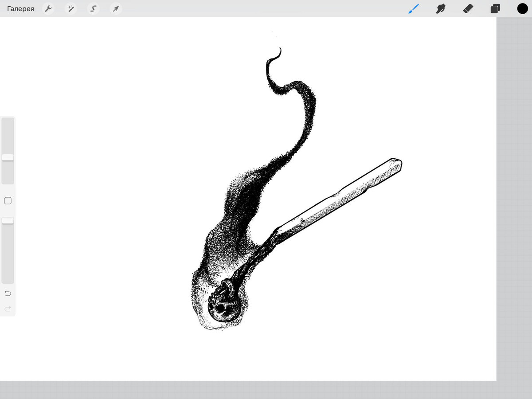Click the bottom of the opacity slider track

click(x=8, y=278)
